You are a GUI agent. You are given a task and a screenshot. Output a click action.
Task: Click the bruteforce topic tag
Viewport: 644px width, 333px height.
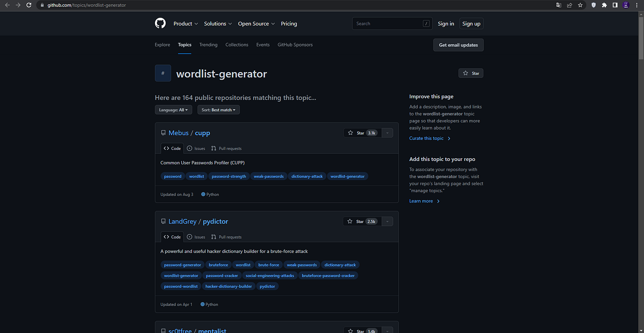click(x=218, y=265)
